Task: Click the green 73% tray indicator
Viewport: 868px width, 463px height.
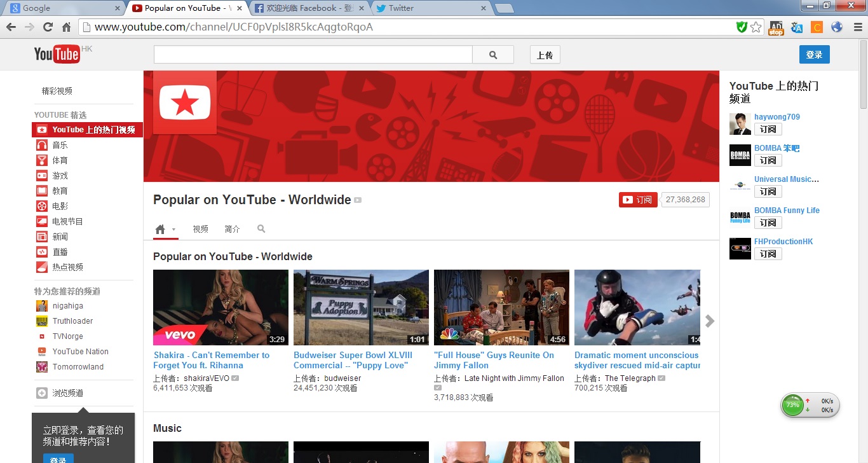Action: [792, 404]
